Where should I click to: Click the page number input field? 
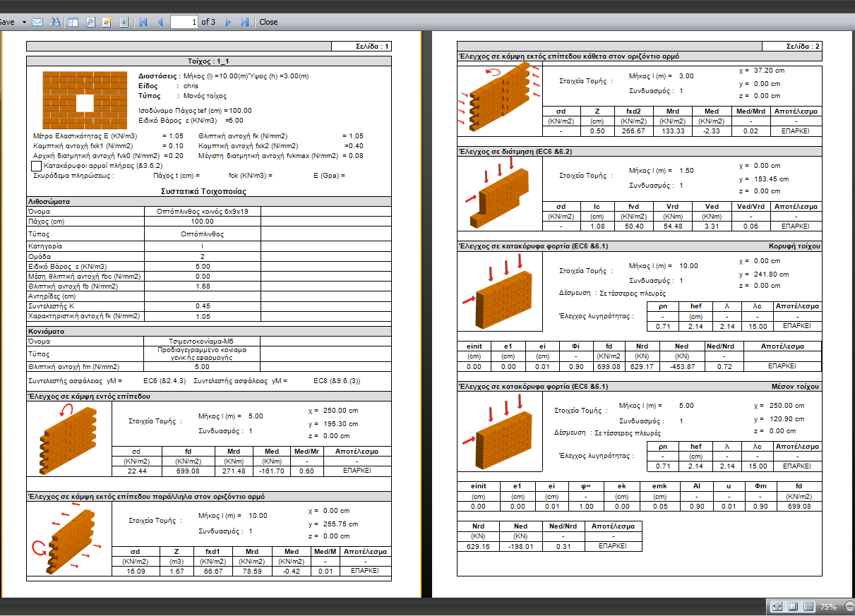coord(184,22)
